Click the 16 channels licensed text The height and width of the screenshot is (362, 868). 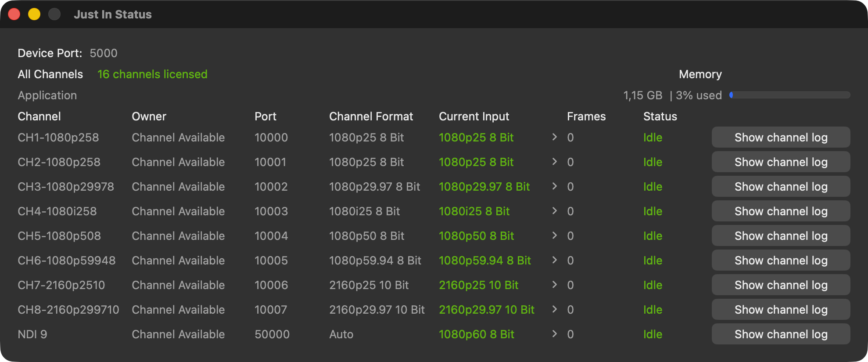coord(152,74)
